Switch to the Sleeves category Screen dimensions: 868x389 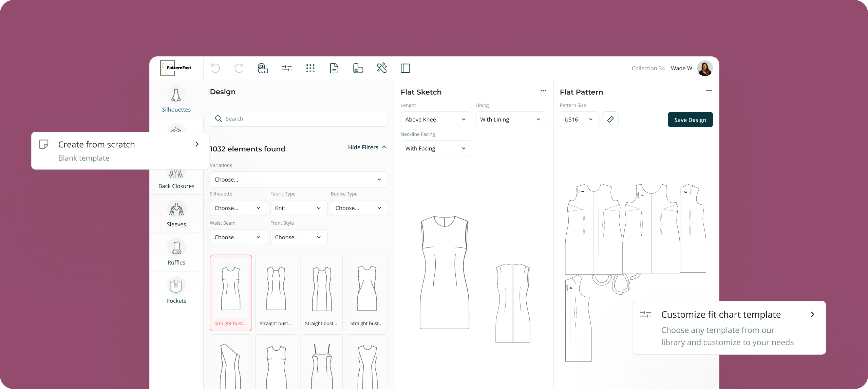point(176,214)
